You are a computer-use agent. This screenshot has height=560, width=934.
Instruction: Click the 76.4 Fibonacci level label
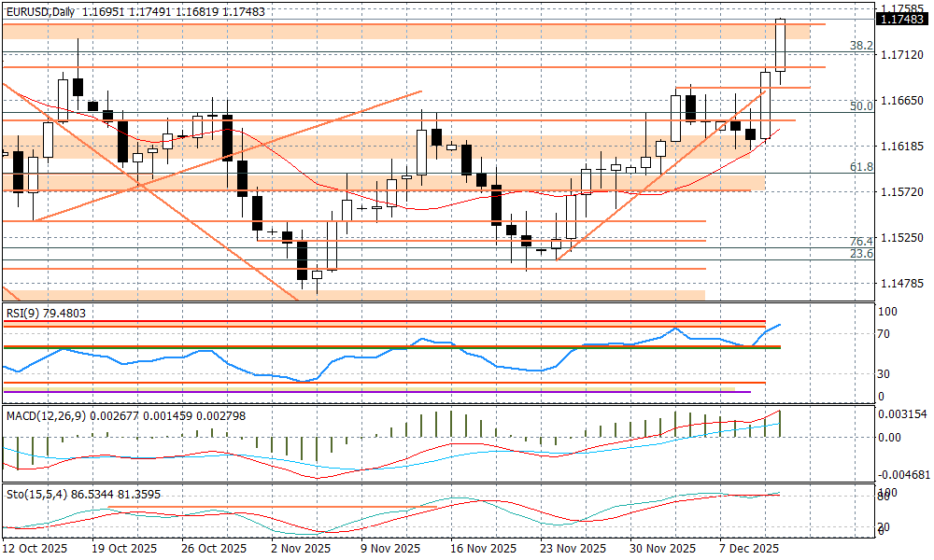(x=861, y=241)
